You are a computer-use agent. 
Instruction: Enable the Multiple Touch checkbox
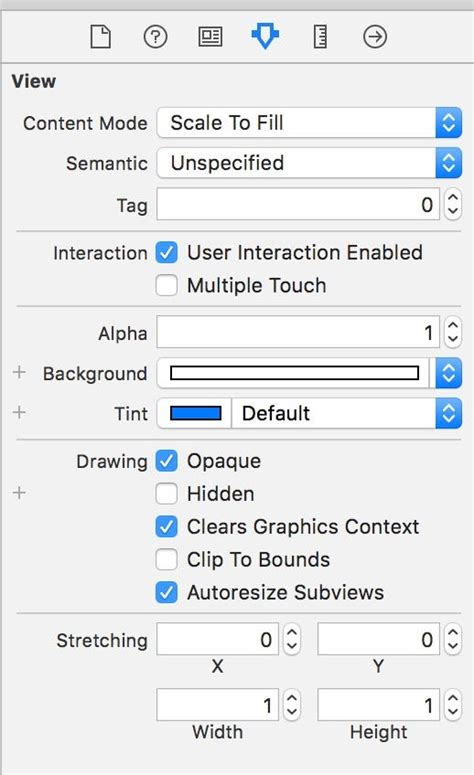pyautogui.click(x=167, y=285)
